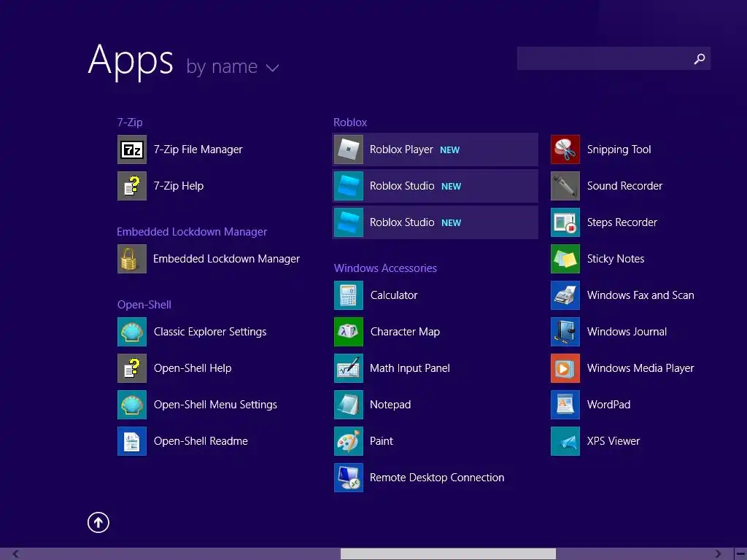Click the horizontal scrollbar thumb

[x=448, y=554]
